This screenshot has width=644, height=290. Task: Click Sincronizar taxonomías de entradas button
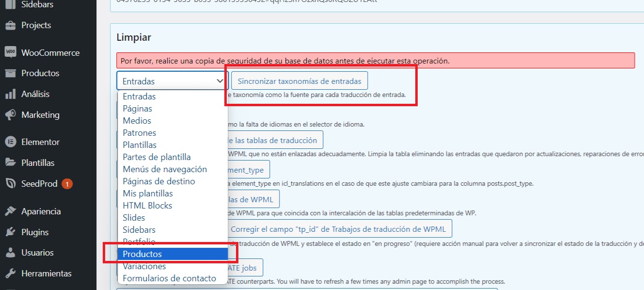[x=299, y=81]
